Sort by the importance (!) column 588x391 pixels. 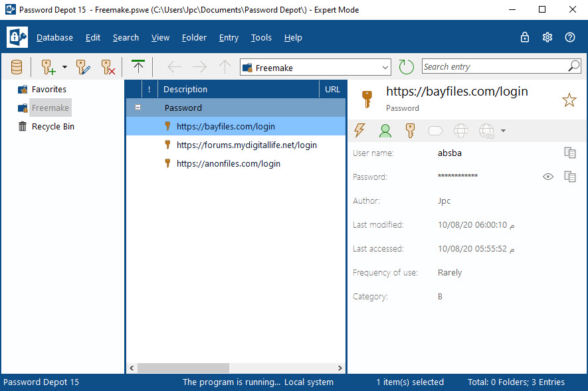tap(149, 89)
